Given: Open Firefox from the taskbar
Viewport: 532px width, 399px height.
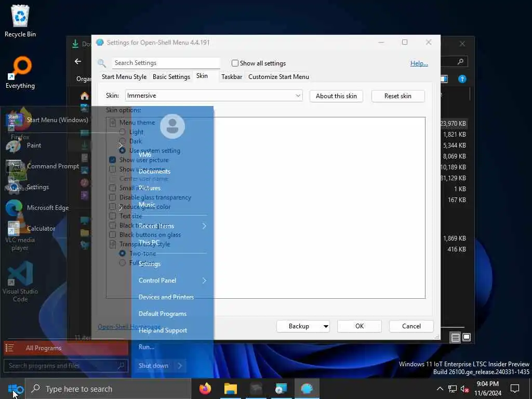Looking at the screenshot, I should click(x=205, y=389).
